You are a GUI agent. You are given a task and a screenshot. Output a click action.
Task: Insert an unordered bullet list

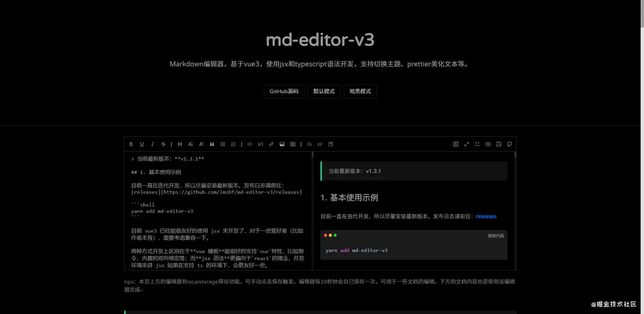pyautogui.click(x=223, y=144)
